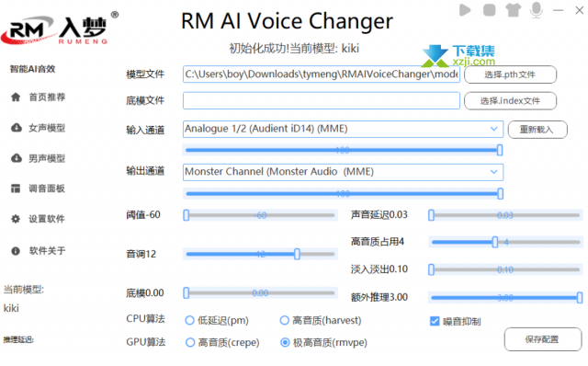
Task: Close the RM AI Voice Changer window
Action: 580,10
